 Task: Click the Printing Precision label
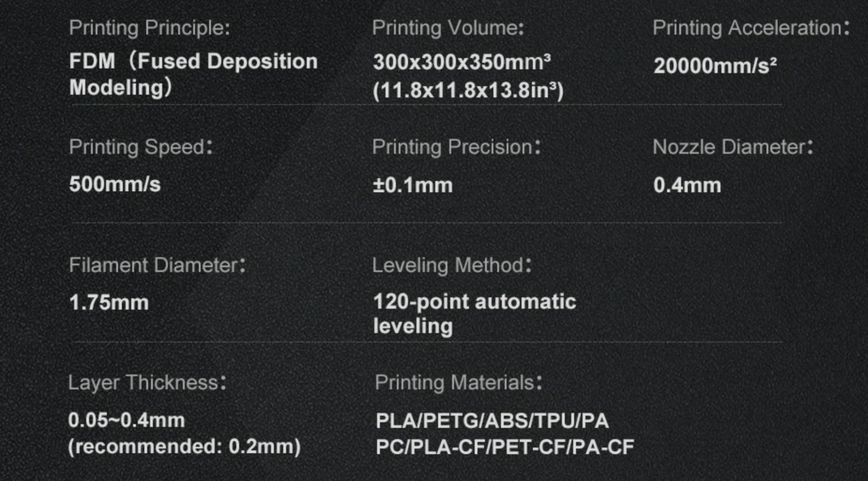456,147
